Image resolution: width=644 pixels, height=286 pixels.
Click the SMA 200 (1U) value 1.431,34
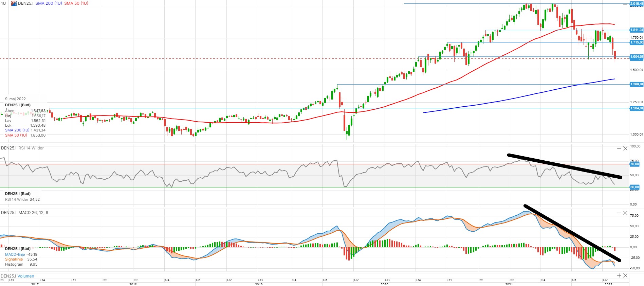tap(38, 130)
